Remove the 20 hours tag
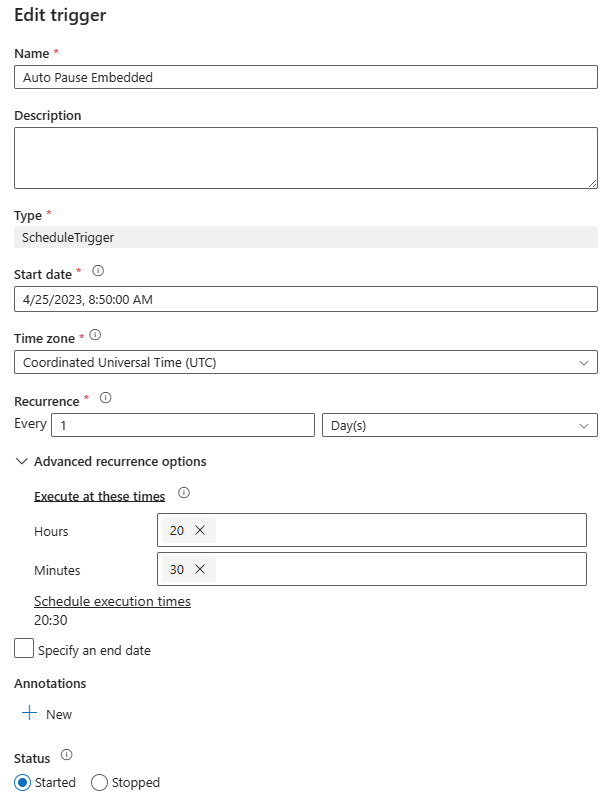 200,530
